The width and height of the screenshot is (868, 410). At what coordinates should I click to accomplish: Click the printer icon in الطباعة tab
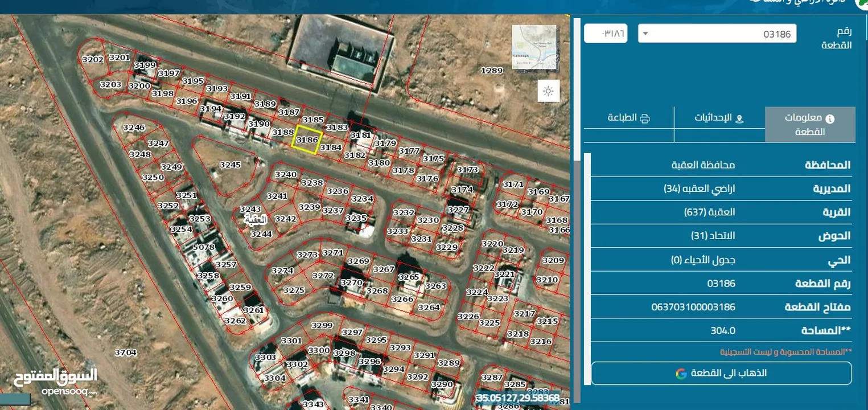point(644,118)
